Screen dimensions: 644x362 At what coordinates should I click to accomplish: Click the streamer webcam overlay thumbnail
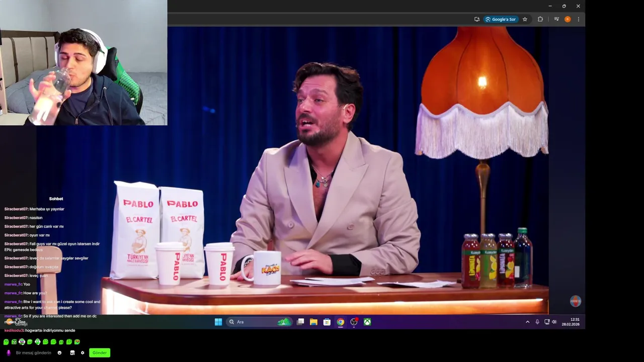coord(84,62)
